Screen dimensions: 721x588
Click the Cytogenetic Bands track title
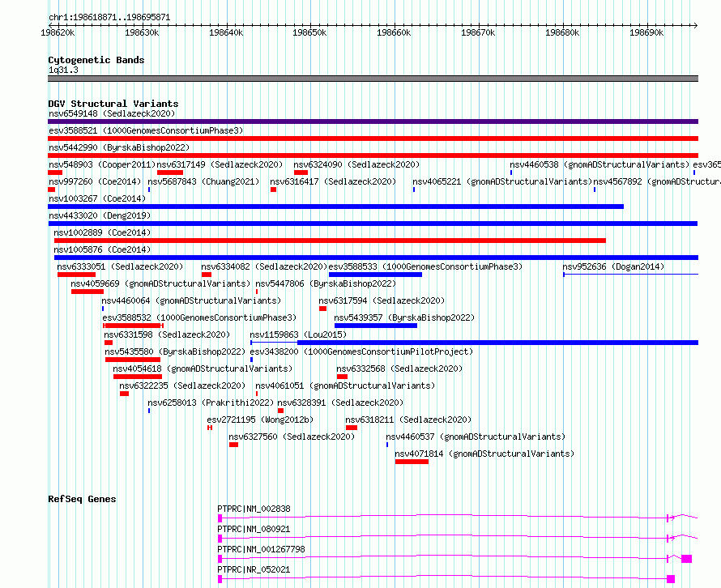[x=96, y=60]
